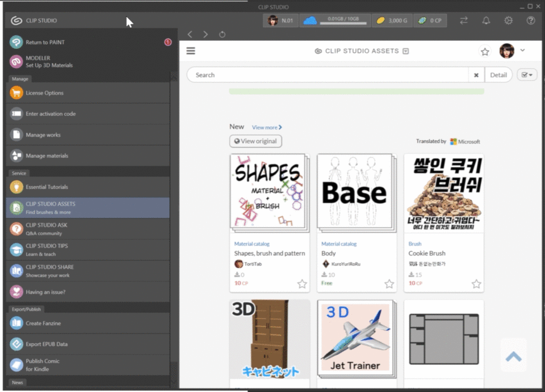Viewport: 545px width, 392px height.
Task: Open the notifications bell
Action: coord(486,20)
